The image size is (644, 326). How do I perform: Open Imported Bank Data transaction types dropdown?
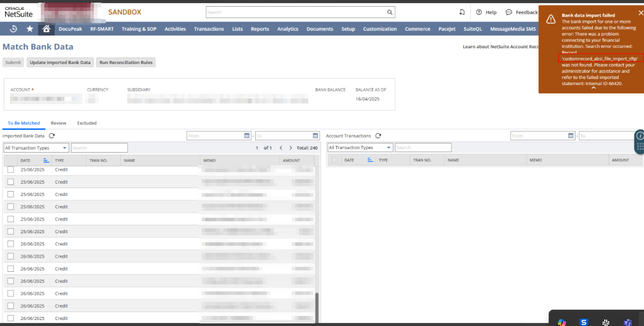[36, 148]
